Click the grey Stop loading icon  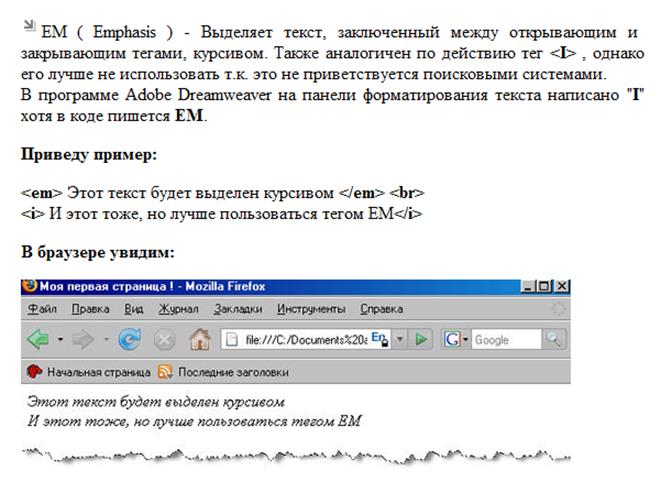(164, 339)
